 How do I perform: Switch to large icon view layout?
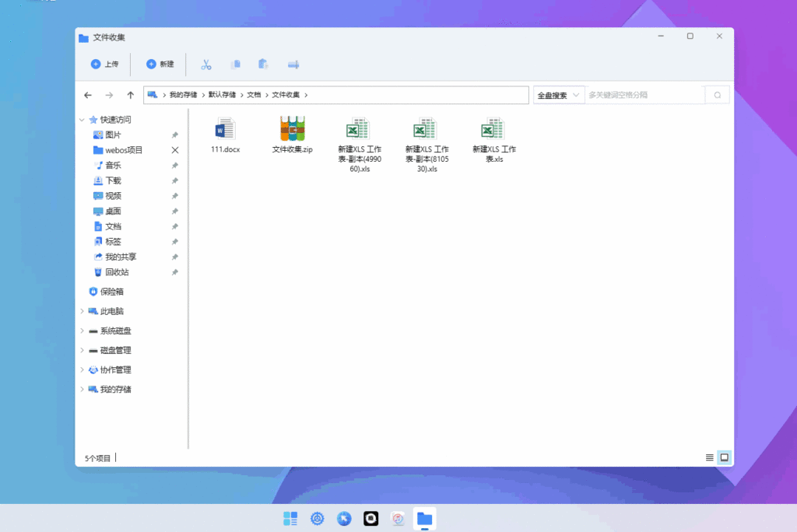coord(725,458)
